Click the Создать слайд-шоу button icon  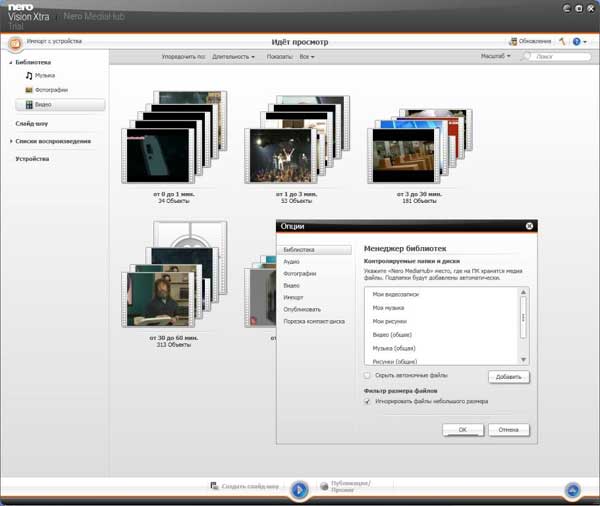tap(215, 486)
